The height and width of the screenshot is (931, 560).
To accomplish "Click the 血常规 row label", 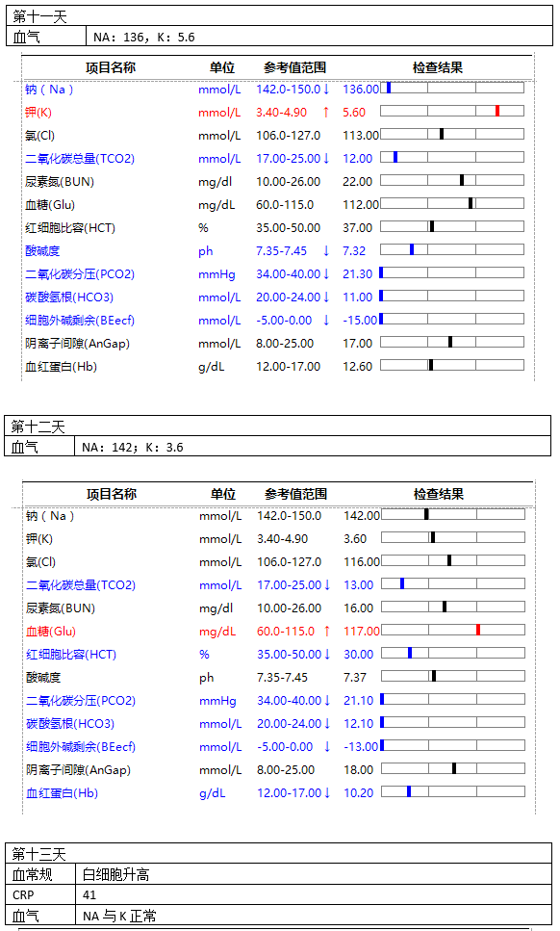I will click(x=33, y=874).
